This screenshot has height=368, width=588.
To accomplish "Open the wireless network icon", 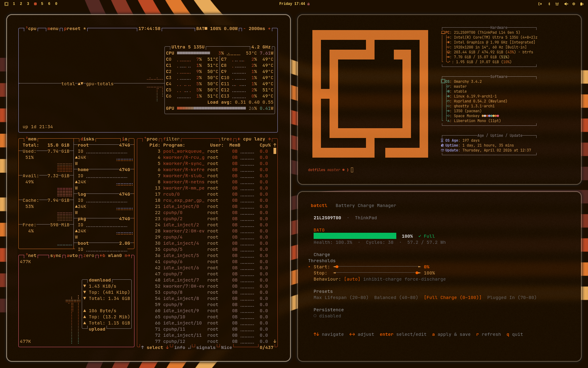I will pos(557,4).
